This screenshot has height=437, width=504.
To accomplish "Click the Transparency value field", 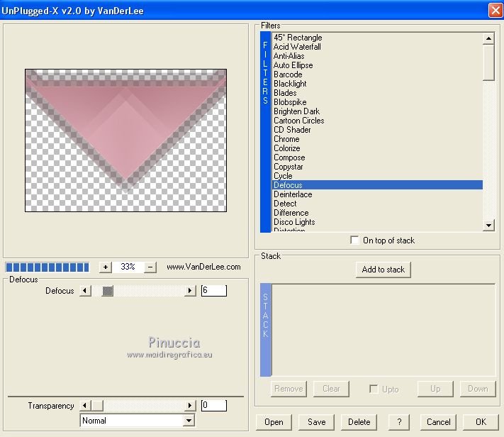I will [x=214, y=406].
